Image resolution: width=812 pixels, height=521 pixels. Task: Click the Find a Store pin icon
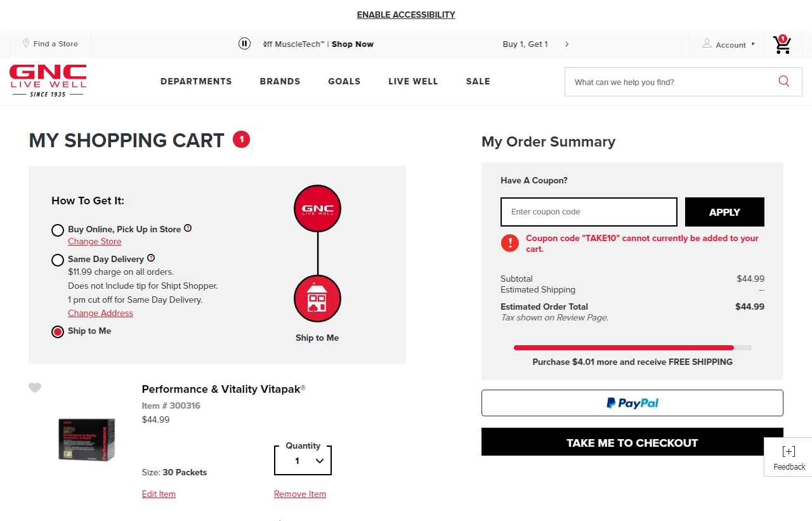26,43
